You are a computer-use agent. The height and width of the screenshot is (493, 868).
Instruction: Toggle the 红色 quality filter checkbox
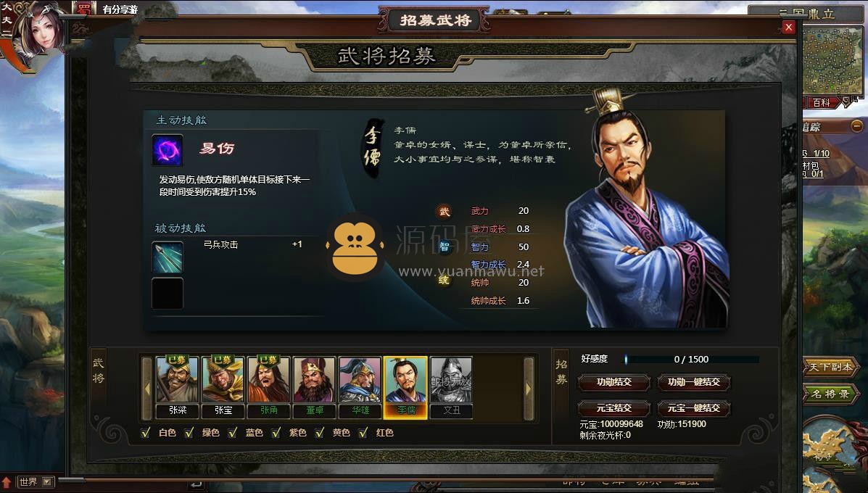click(363, 432)
